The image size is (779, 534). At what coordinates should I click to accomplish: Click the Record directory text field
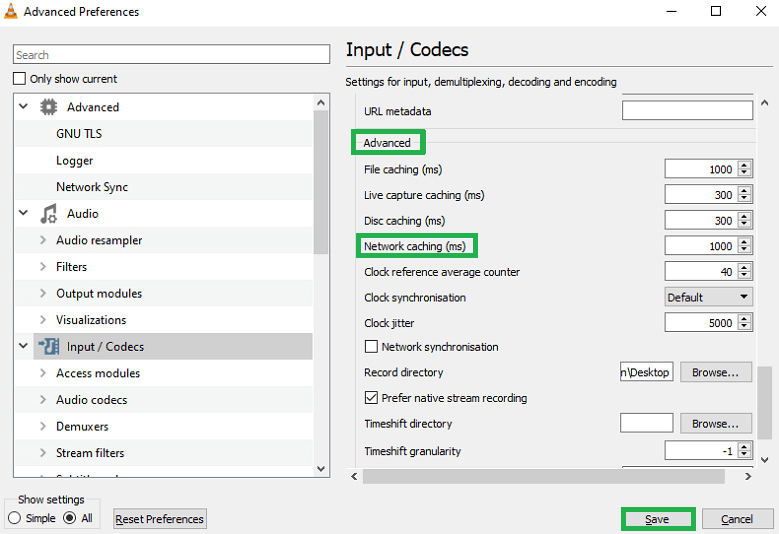[x=646, y=372]
